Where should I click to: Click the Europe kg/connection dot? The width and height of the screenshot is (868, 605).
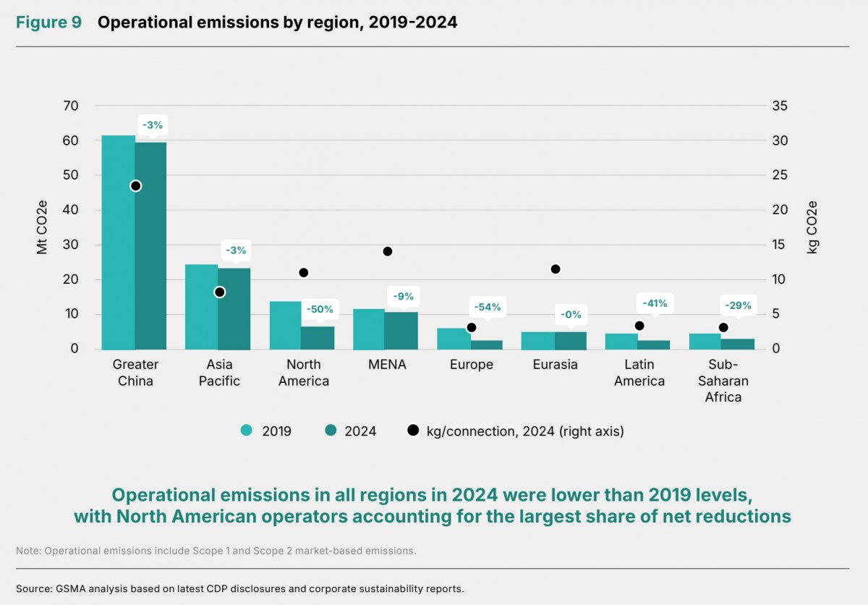click(x=472, y=328)
